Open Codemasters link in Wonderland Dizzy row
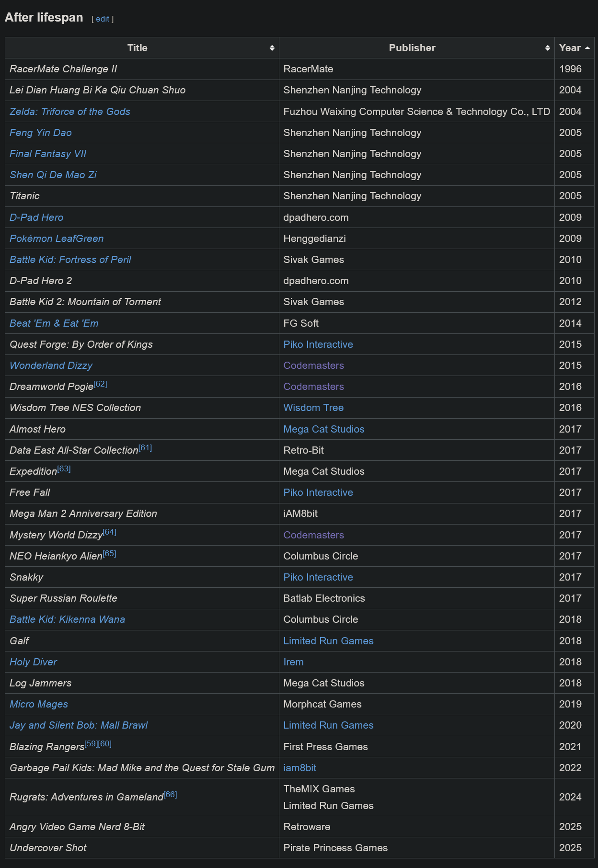Image resolution: width=598 pixels, height=868 pixels. coord(314,365)
